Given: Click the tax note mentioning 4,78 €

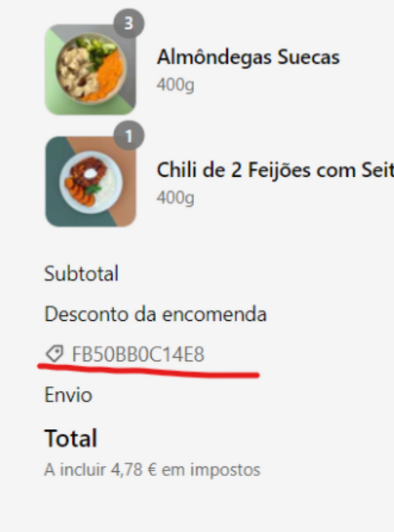Looking at the screenshot, I should [x=152, y=470].
